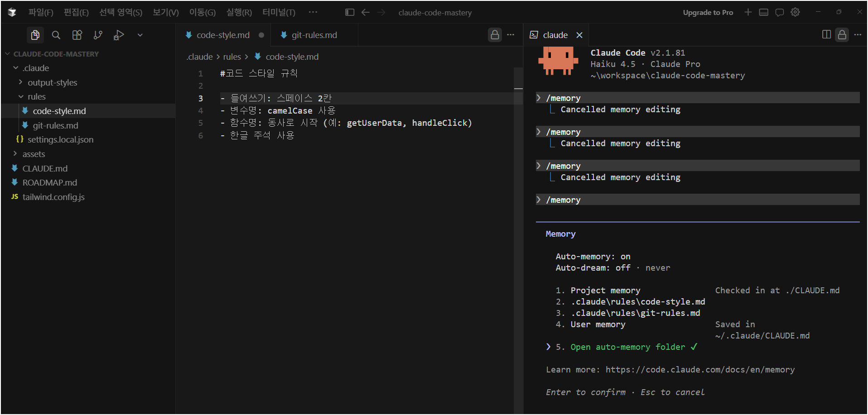Click the navigate back arrow
The image size is (868, 415).
click(366, 12)
